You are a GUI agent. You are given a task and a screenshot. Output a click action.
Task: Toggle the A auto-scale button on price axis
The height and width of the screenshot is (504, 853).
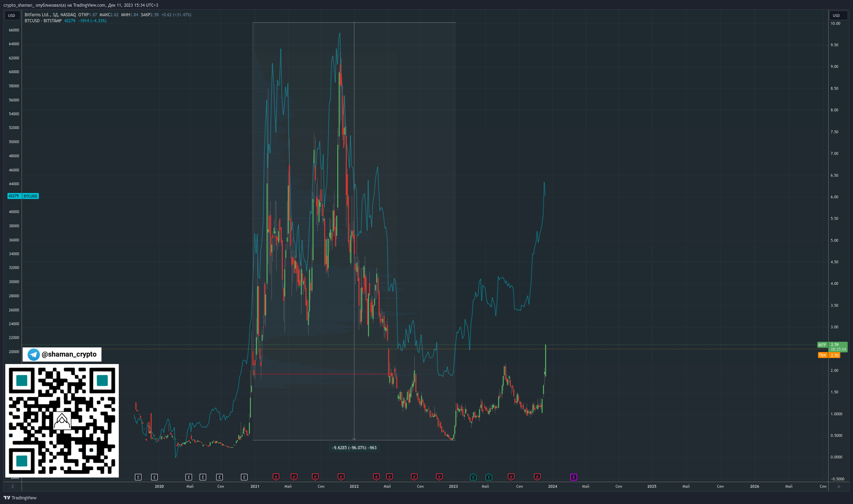[839, 486]
